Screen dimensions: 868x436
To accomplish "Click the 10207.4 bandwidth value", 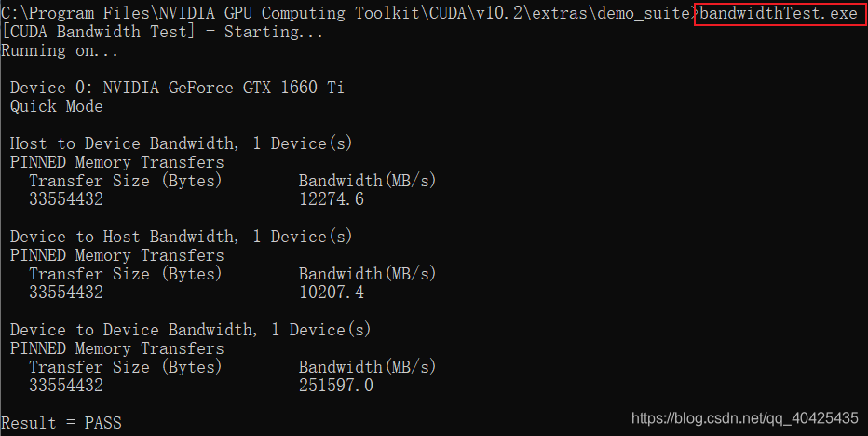I will click(x=332, y=293).
